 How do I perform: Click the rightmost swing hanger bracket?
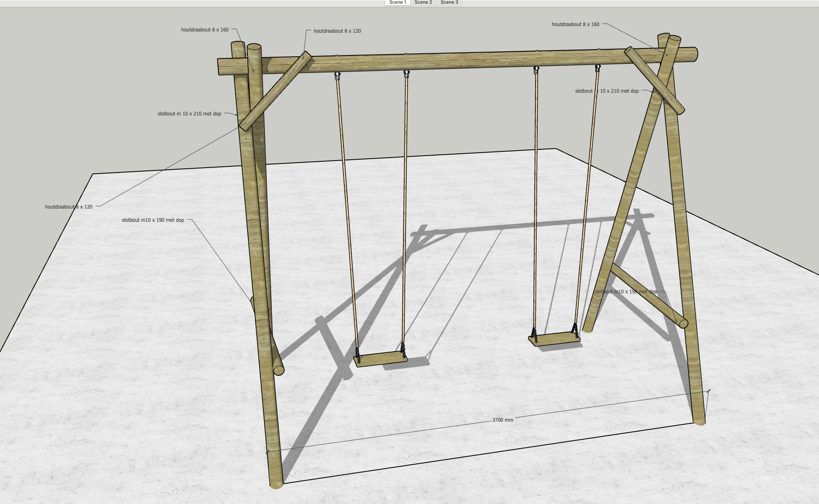(x=598, y=68)
